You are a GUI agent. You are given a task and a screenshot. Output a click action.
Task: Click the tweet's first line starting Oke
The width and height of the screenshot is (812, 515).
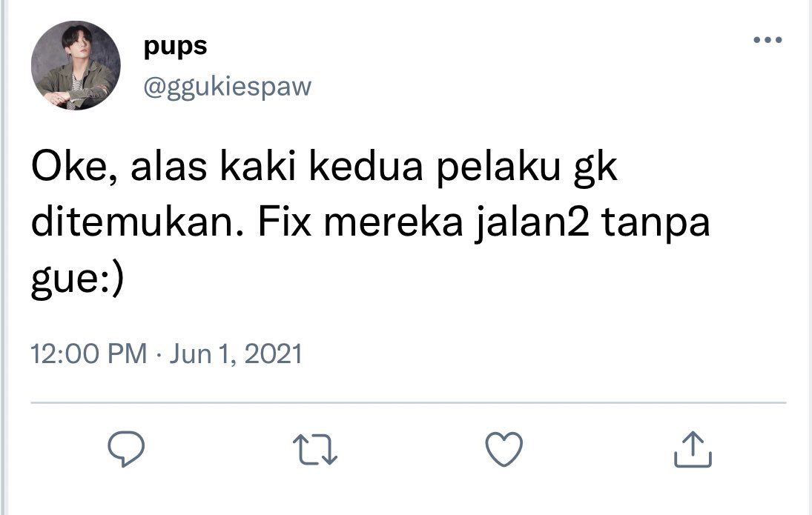point(324,167)
